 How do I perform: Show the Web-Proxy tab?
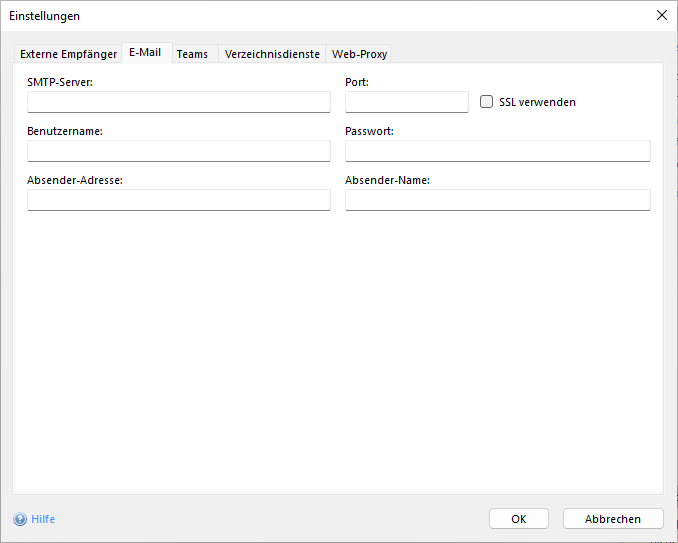tap(359, 54)
